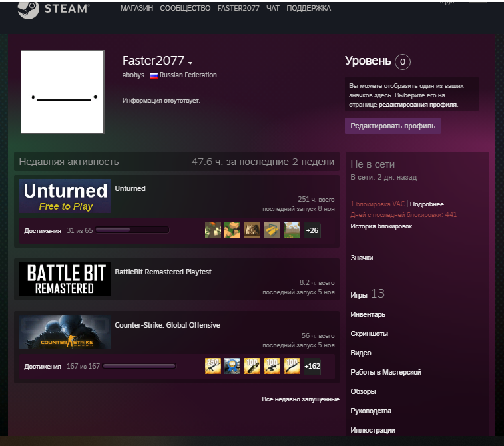Open the редактирования профиля link in badge box
This screenshot has width=504, height=446.
(x=418, y=105)
